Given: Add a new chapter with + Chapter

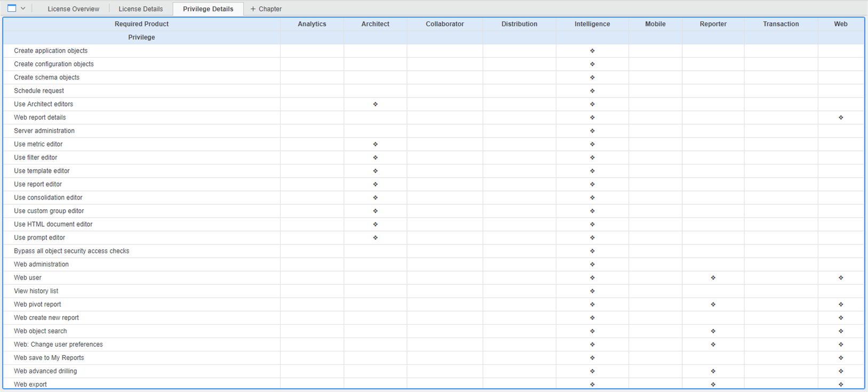Looking at the screenshot, I should pos(266,9).
